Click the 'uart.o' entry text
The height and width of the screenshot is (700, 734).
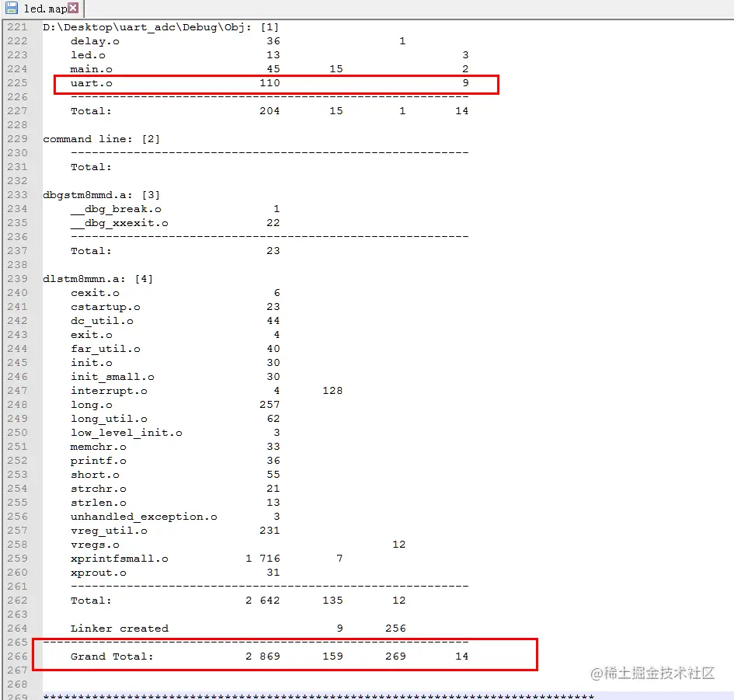(x=92, y=83)
